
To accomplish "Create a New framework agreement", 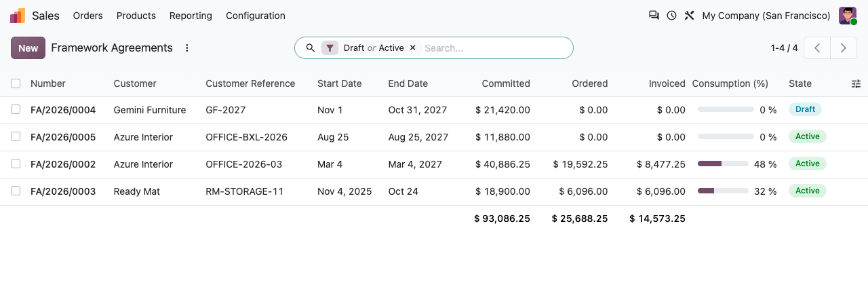I will coord(28,48).
